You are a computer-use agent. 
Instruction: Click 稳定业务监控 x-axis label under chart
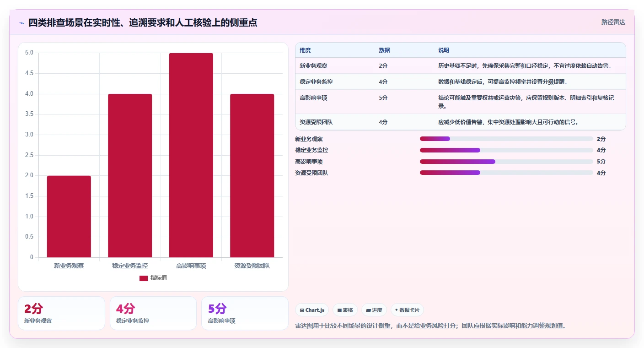pyautogui.click(x=130, y=266)
